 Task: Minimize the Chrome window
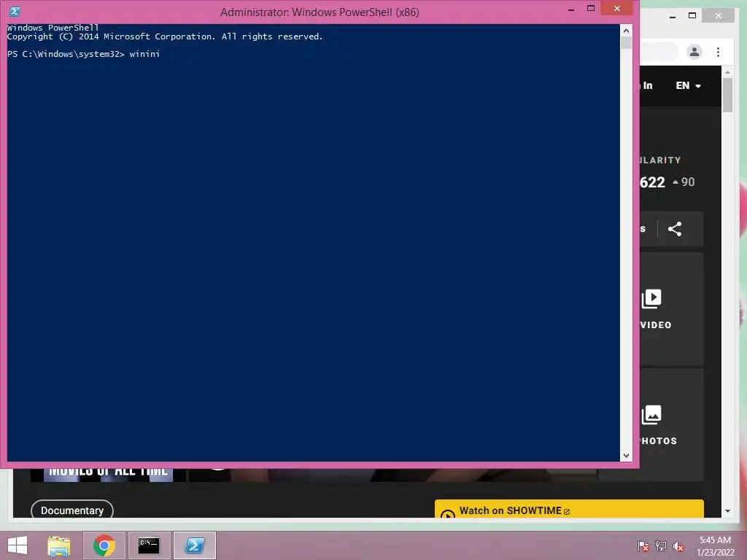tap(672, 16)
